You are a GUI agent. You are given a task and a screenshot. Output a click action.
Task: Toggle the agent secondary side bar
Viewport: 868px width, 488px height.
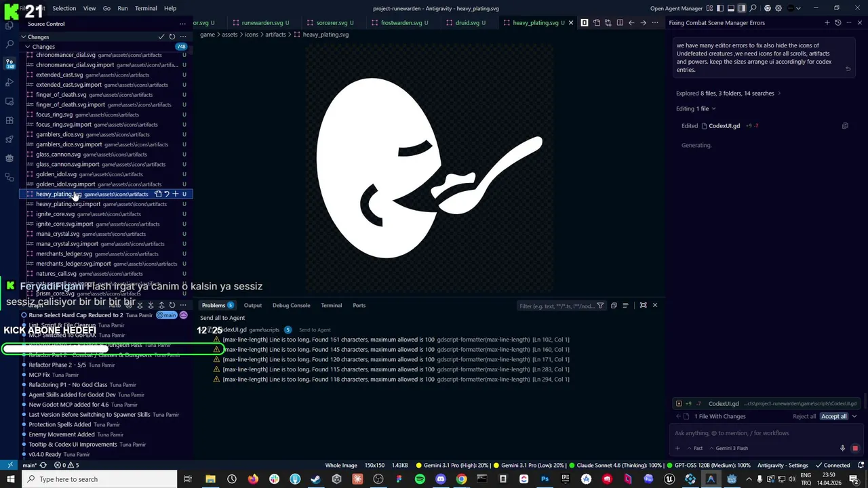742,8
